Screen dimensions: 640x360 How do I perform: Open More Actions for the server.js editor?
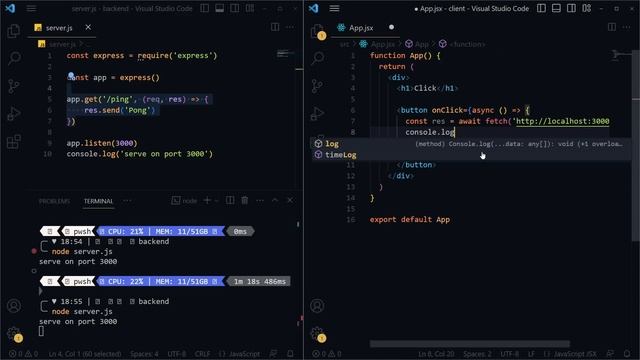point(290,27)
